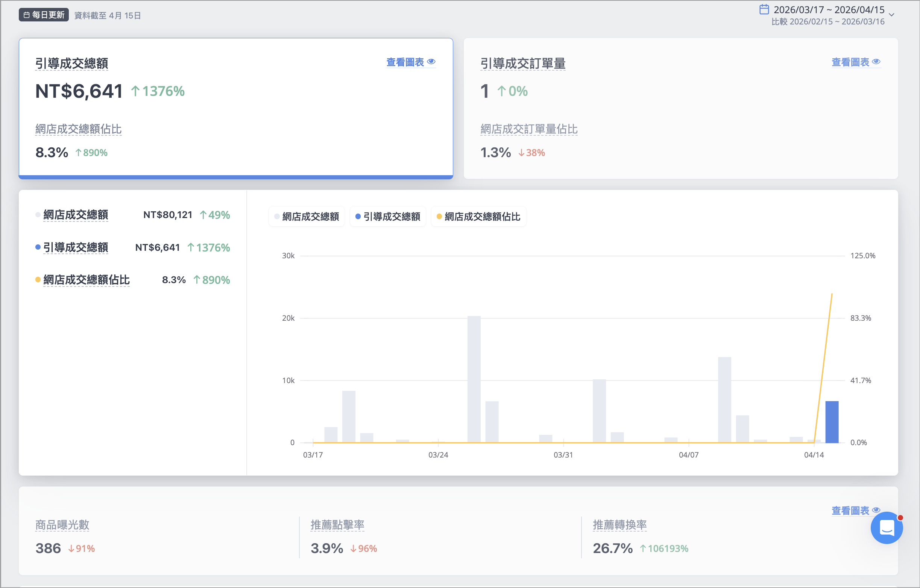920x588 pixels.
Task: Click 引導成交總額 label in side list
Action: [76, 247]
